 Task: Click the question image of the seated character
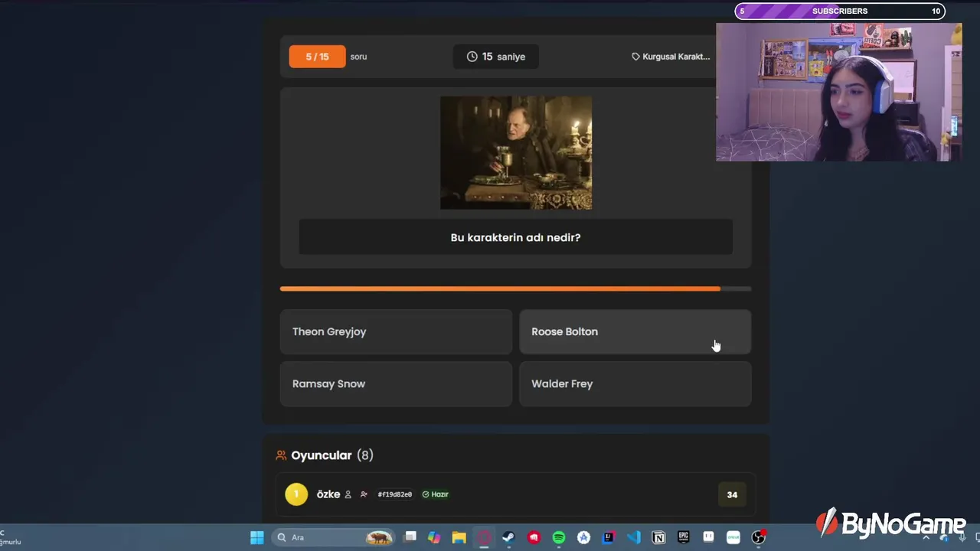[516, 152]
